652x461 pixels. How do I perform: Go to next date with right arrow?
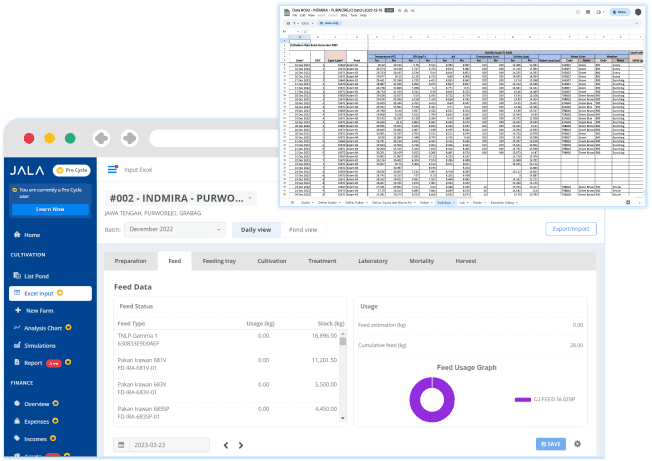240,445
